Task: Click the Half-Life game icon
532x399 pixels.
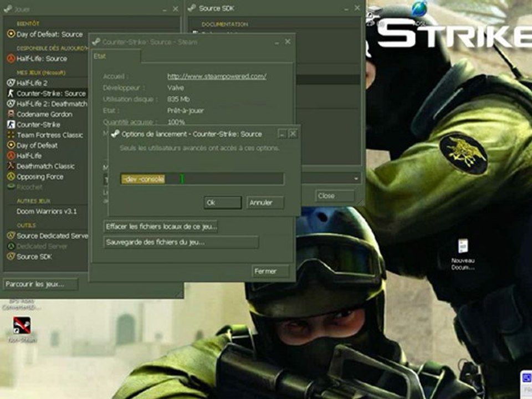Action: point(11,156)
